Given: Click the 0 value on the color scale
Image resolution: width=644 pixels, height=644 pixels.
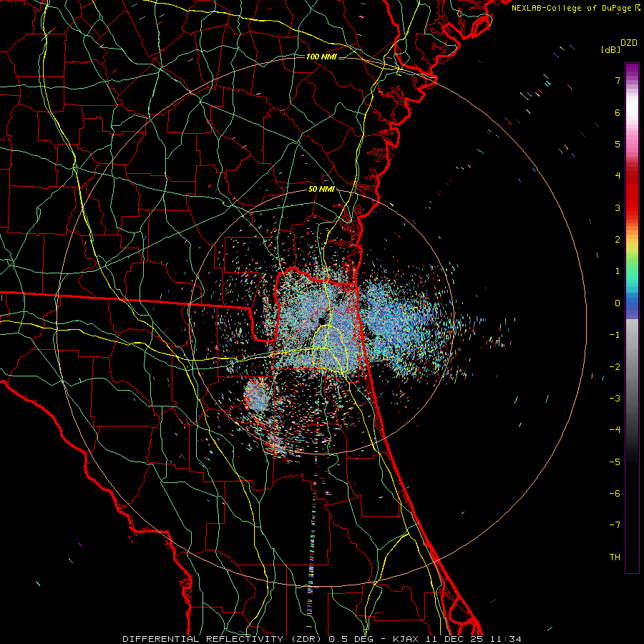Looking at the screenshot, I should coord(618,303).
